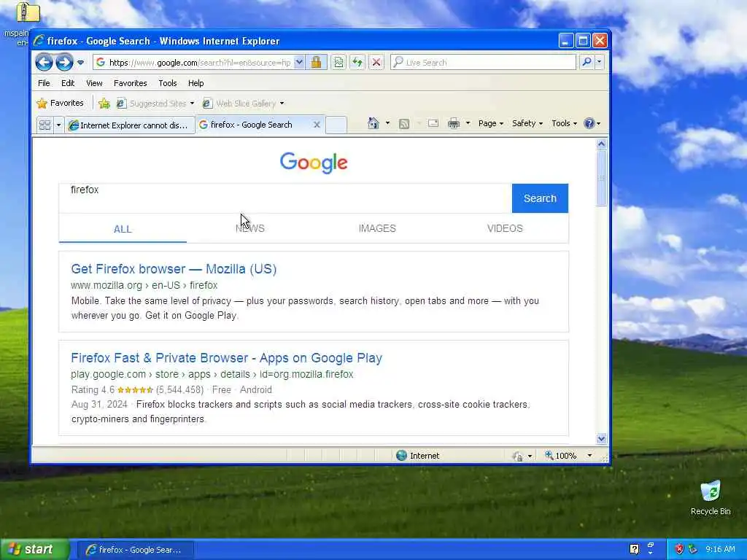Click the blue Help question mark icon
This screenshot has height=560, width=747.
pos(589,123)
